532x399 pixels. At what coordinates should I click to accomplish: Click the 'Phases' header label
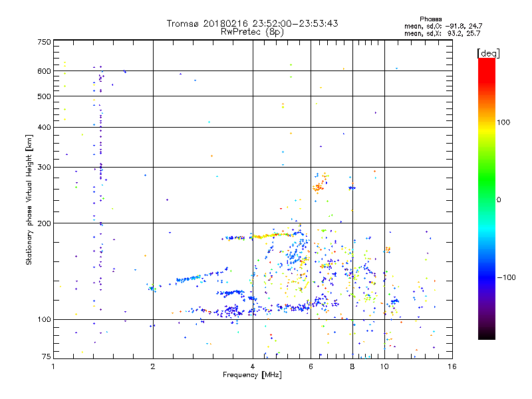point(430,19)
